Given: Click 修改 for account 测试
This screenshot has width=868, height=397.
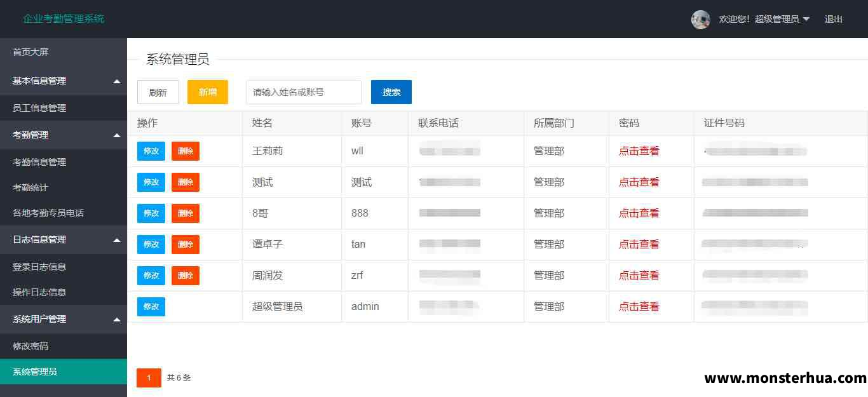Looking at the screenshot, I should point(151,182).
